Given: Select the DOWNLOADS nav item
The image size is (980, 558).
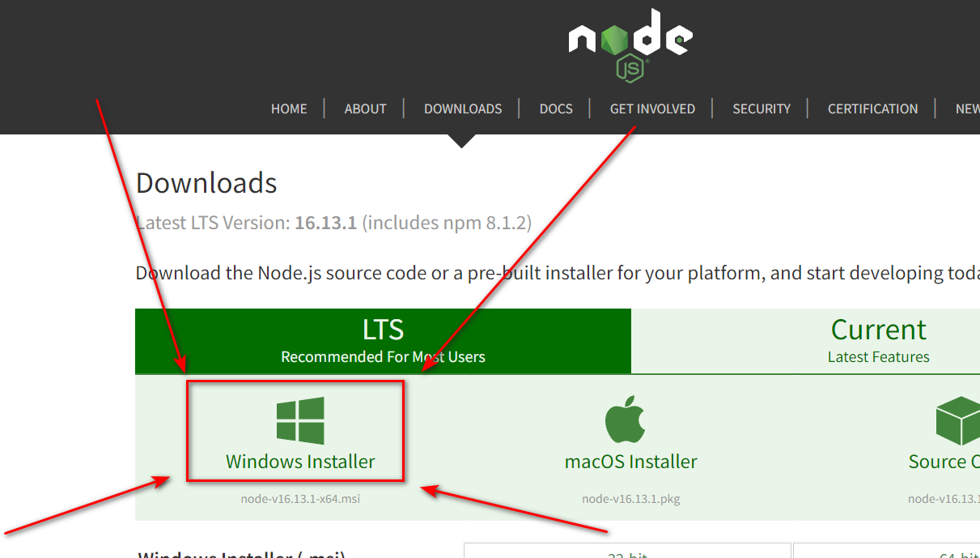Looking at the screenshot, I should (x=463, y=109).
